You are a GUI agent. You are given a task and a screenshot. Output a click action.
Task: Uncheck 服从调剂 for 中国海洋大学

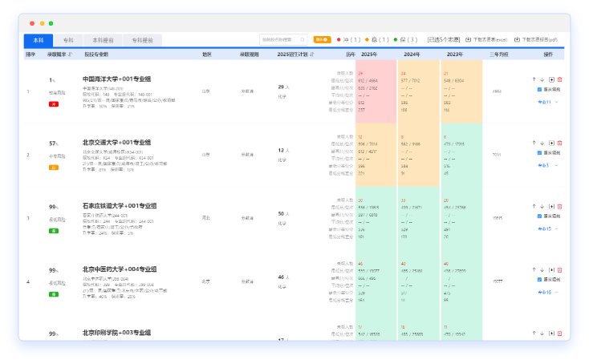point(539,90)
